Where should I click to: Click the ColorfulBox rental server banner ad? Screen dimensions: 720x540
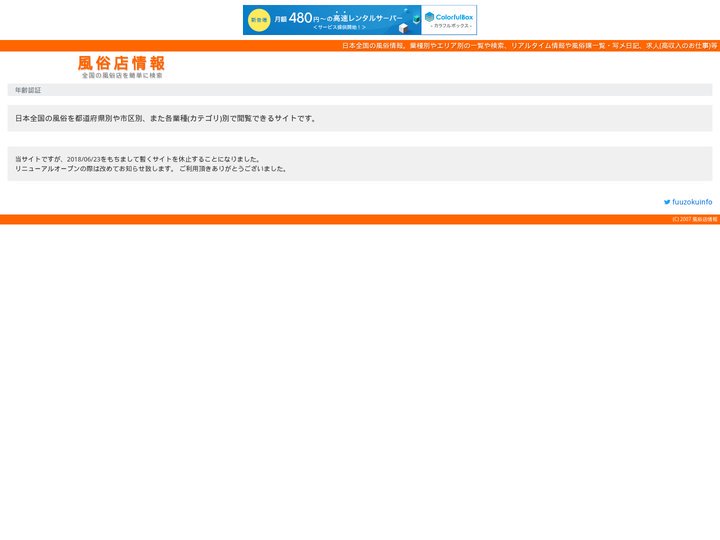pos(360,20)
